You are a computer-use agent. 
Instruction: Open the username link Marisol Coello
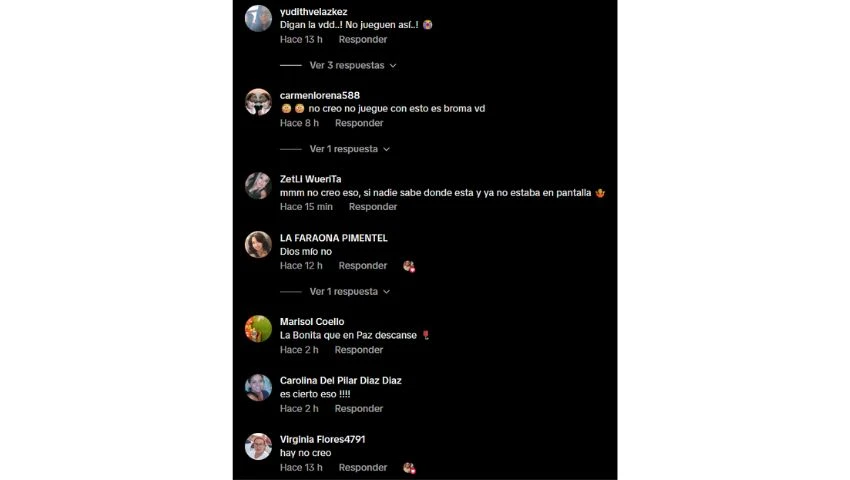312,322
